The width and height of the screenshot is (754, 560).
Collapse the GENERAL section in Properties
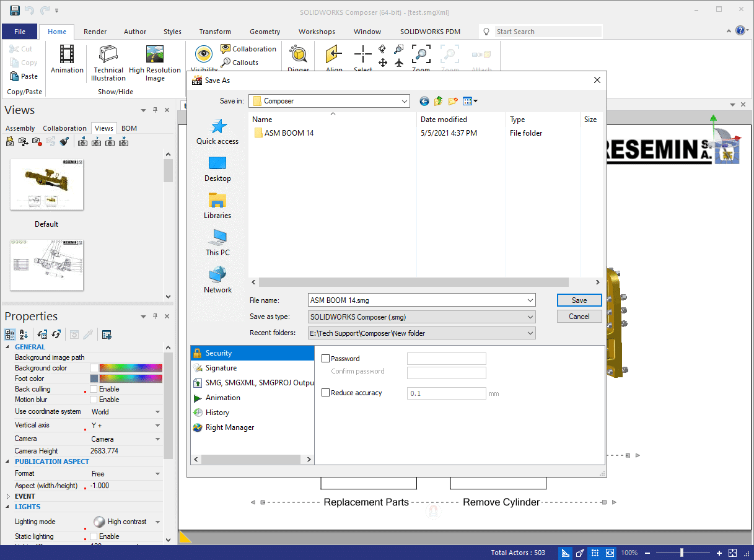(6, 346)
